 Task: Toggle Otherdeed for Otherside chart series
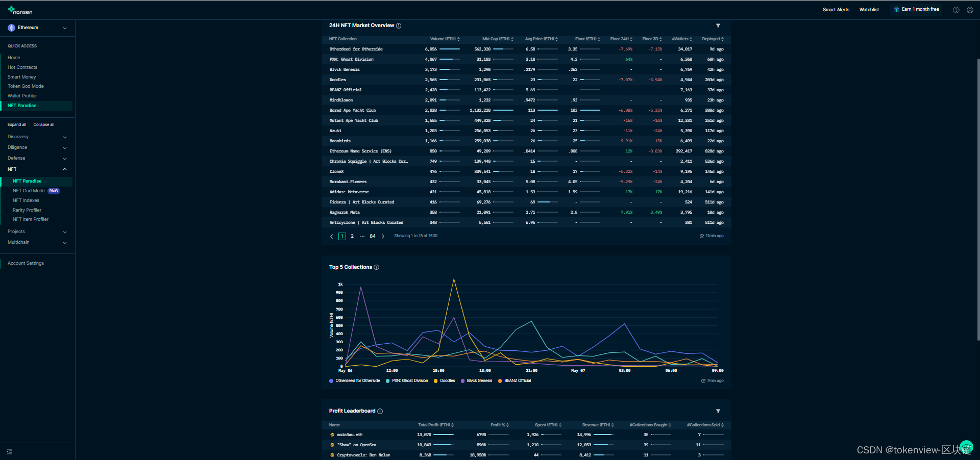point(355,381)
